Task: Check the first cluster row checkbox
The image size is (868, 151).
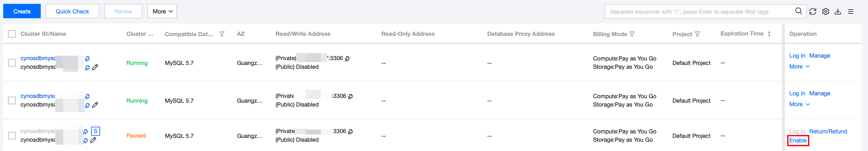Action: [12, 63]
